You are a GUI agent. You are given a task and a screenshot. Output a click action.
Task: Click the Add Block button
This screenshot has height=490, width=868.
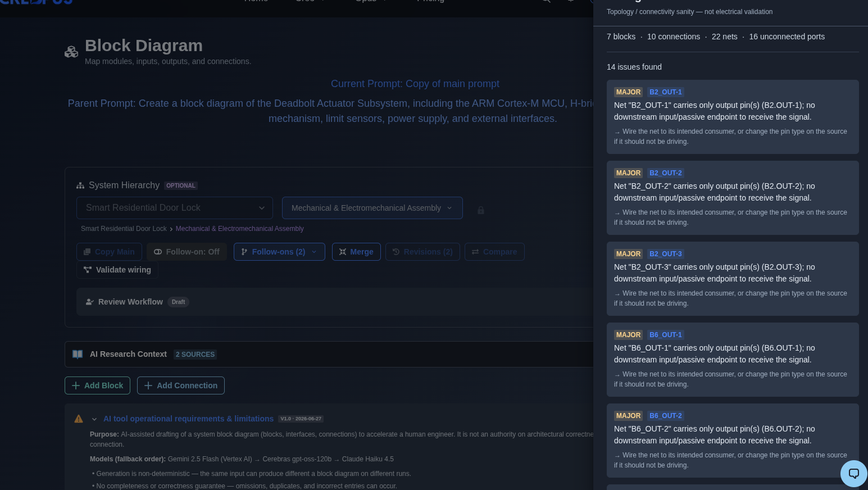97,385
